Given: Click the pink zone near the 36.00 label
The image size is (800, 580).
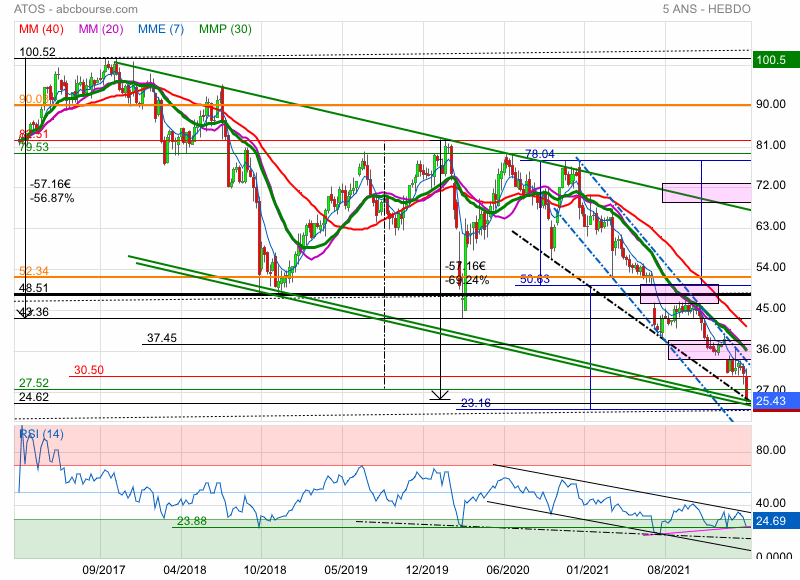Looking at the screenshot, I should coord(709,349).
